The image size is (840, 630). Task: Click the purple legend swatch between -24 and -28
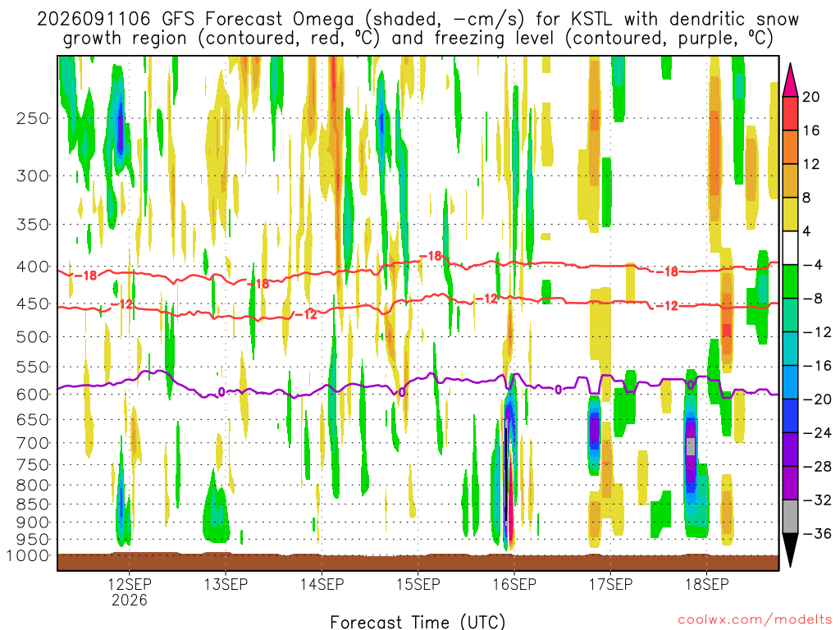click(790, 450)
